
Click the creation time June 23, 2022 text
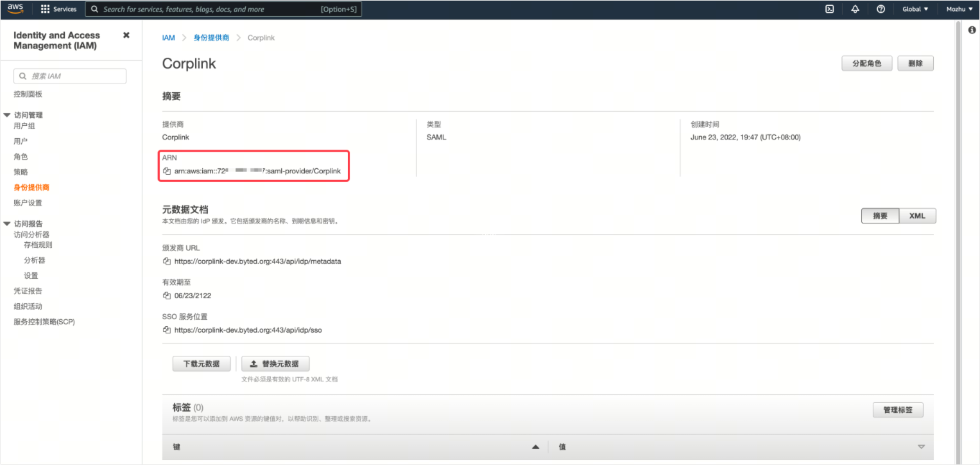pyautogui.click(x=745, y=137)
